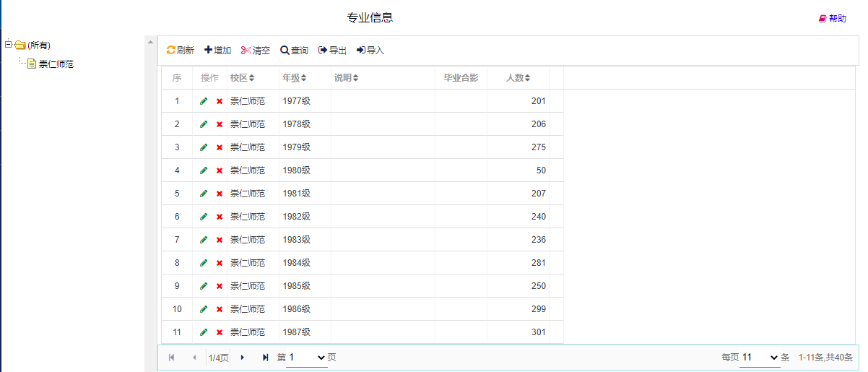Delete the 1980级 record

point(220,170)
